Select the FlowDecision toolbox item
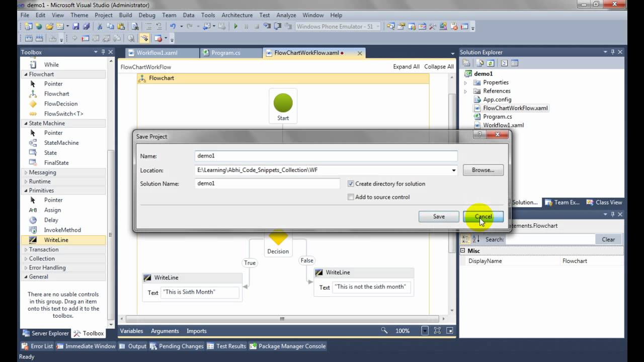This screenshot has width=644, height=362. (x=61, y=104)
